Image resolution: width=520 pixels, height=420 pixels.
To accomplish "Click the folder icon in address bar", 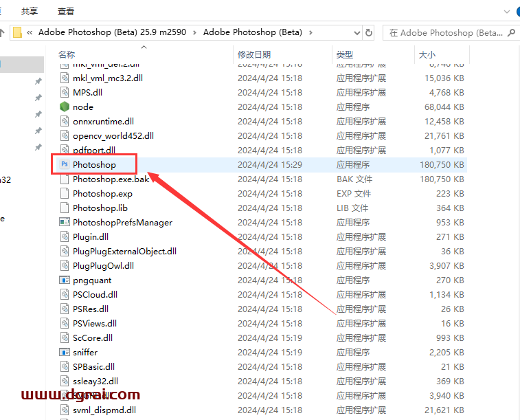I will pyautogui.click(x=17, y=32).
